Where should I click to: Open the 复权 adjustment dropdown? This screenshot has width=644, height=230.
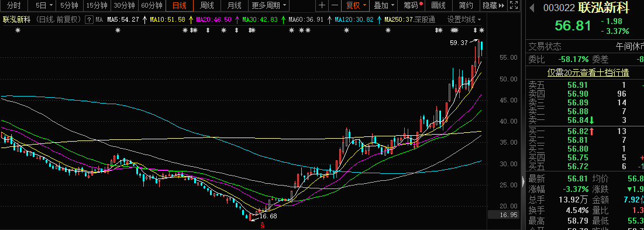click(355, 5)
